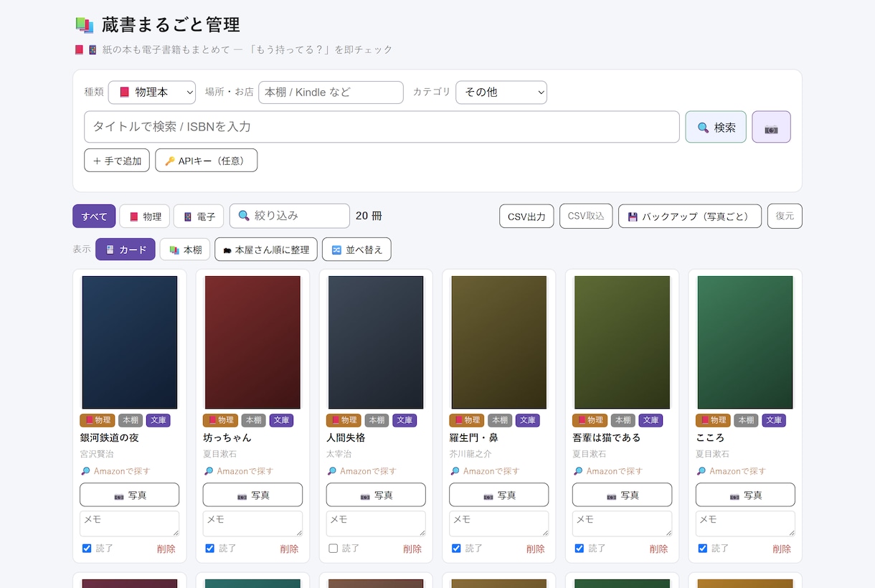Click 写真 button on 人間失格 card

coord(376,495)
